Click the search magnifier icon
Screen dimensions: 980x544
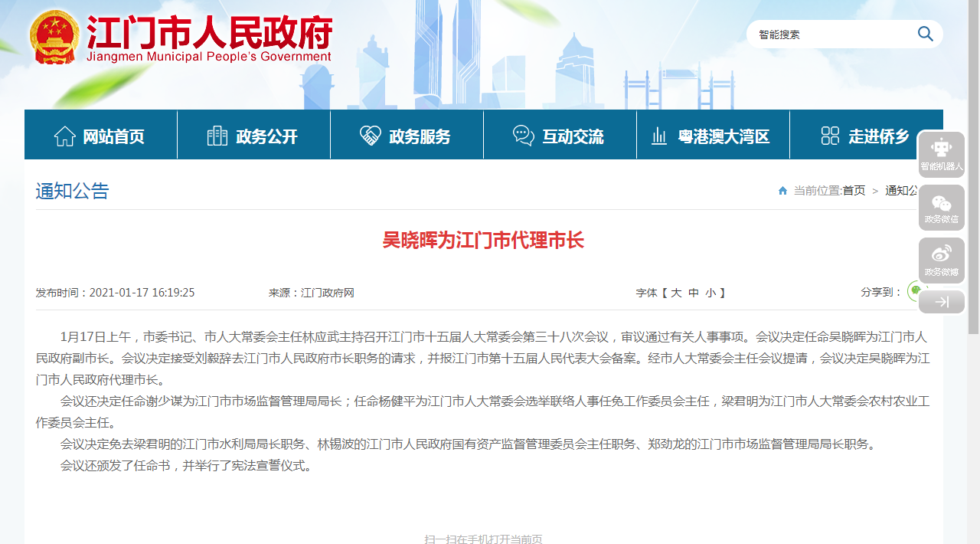point(925,34)
